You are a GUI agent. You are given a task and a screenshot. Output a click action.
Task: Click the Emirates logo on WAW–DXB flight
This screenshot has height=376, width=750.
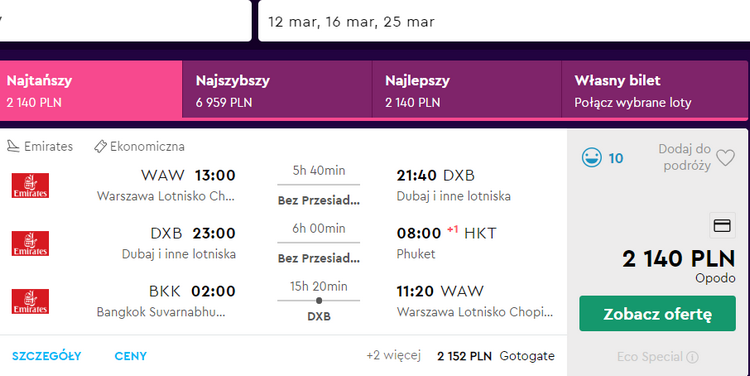(x=30, y=186)
